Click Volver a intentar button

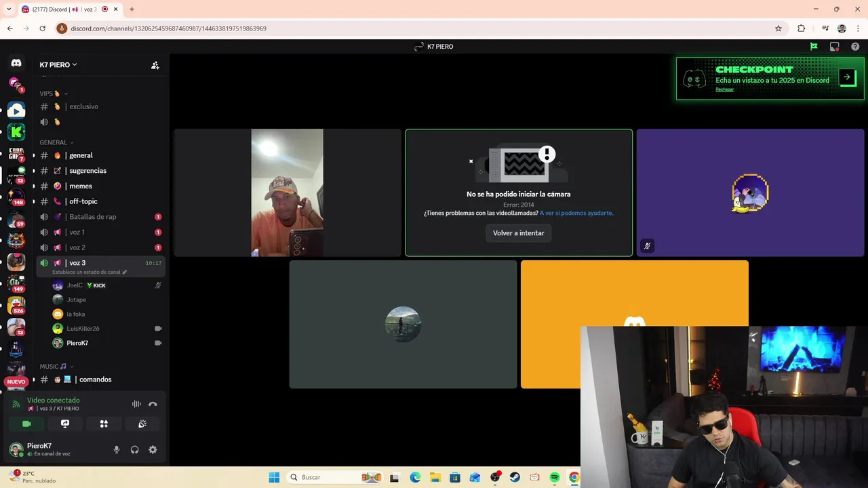(x=519, y=233)
